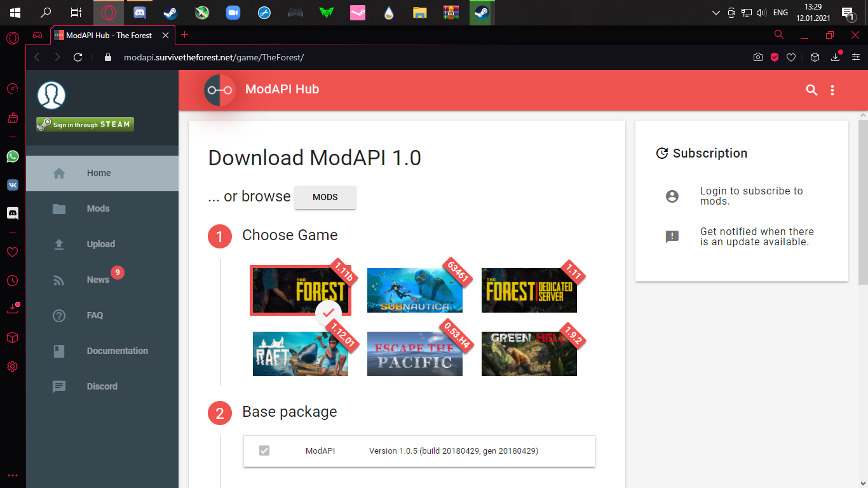The width and height of the screenshot is (868, 488).
Task: Click the Subscription heading
Action: click(x=710, y=153)
